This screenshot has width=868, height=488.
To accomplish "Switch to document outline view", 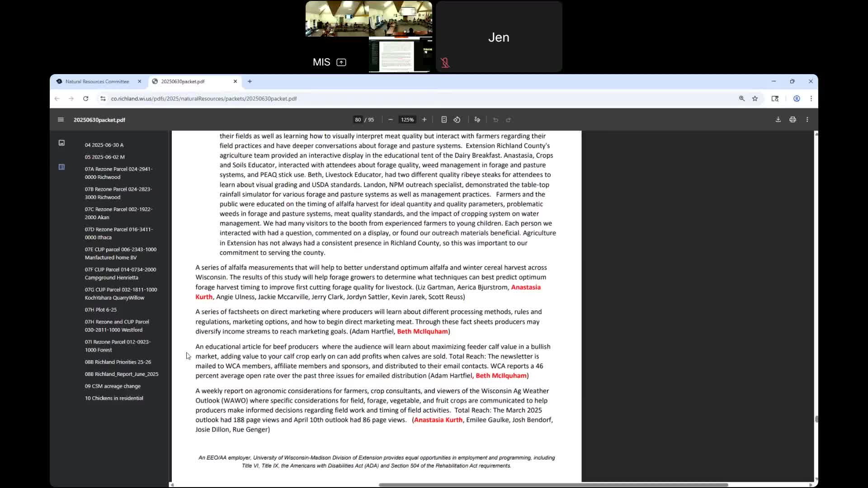I will pos(61,167).
